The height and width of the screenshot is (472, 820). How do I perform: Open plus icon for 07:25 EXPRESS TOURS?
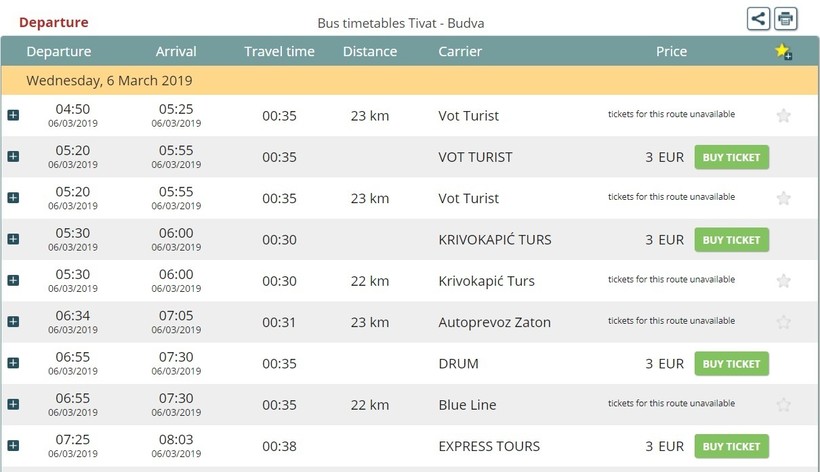coord(14,445)
